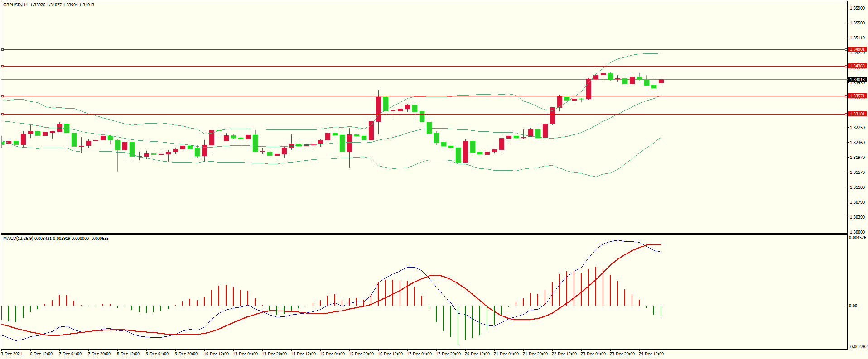Select the 1.33571 red price tag
This screenshot has width=868, height=359.
[x=857, y=96]
